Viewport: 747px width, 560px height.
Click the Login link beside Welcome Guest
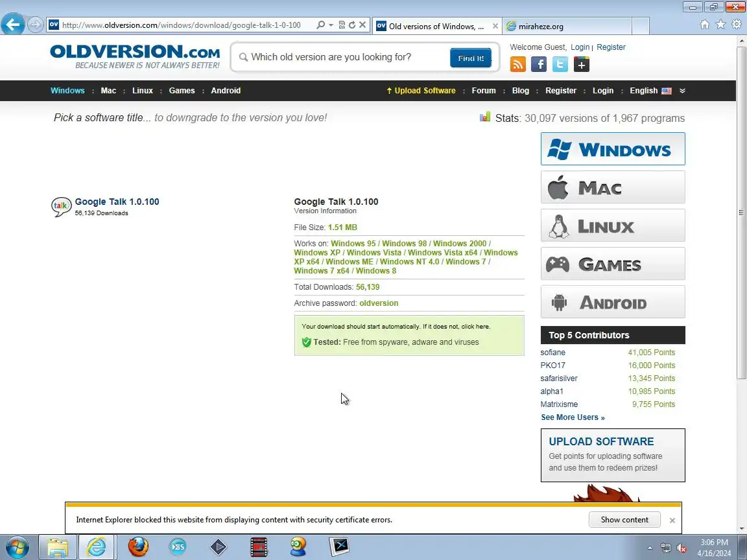[x=580, y=47]
